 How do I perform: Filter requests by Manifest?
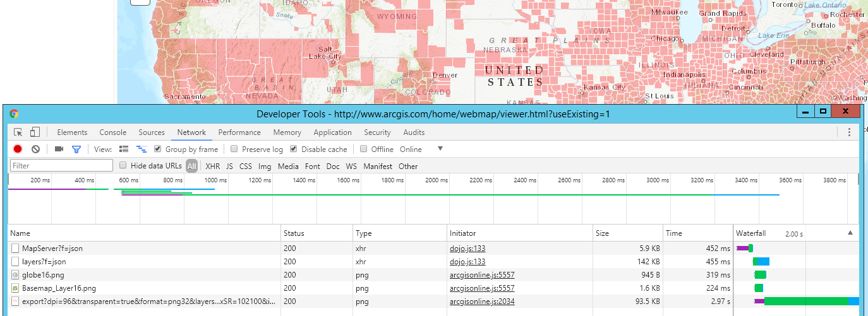378,167
